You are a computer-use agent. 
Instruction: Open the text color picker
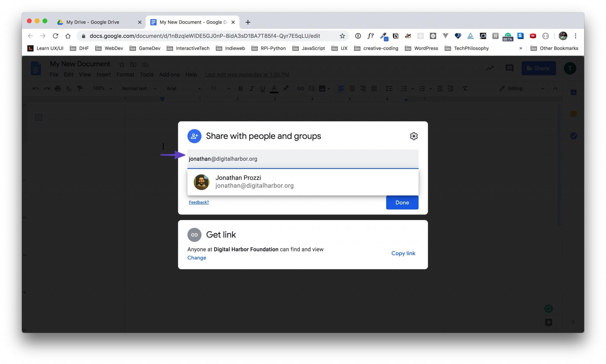coord(274,88)
